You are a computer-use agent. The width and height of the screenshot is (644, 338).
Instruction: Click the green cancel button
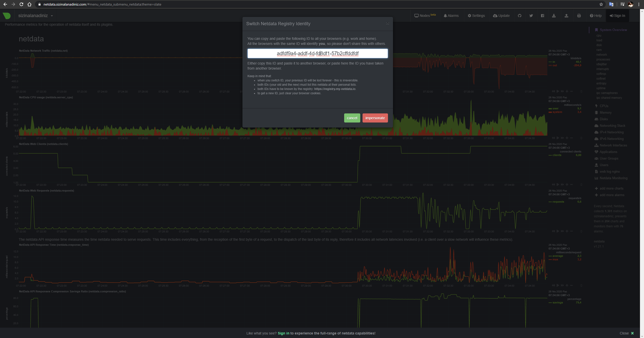tap(352, 118)
